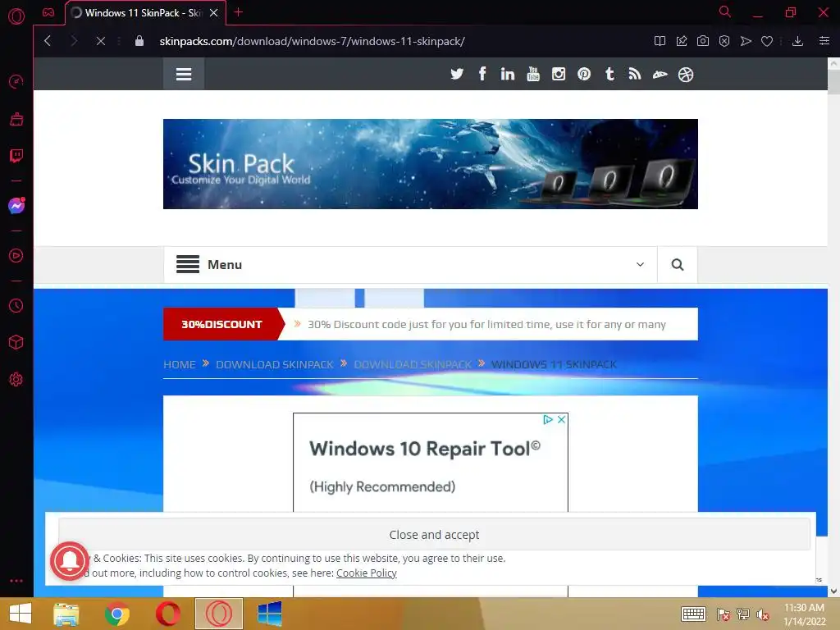Open the Menu navigation bar
Viewport: 840px width, 630px height.
click(x=410, y=265)
